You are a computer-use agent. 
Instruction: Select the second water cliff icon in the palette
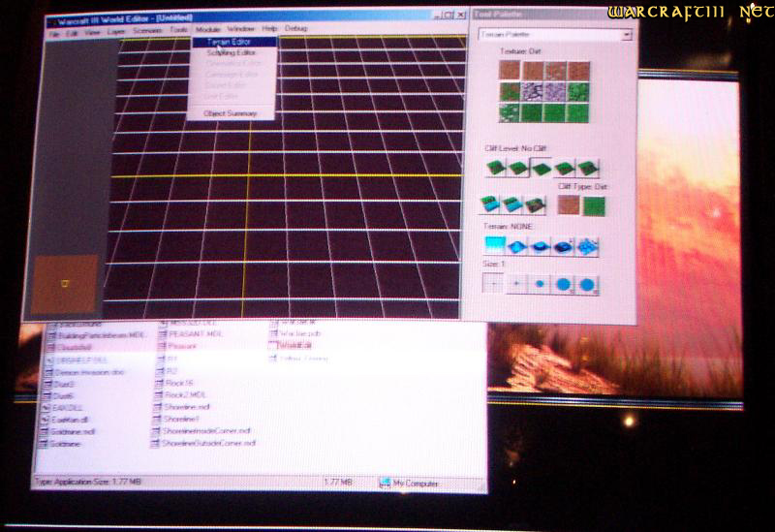click(512, 204)
